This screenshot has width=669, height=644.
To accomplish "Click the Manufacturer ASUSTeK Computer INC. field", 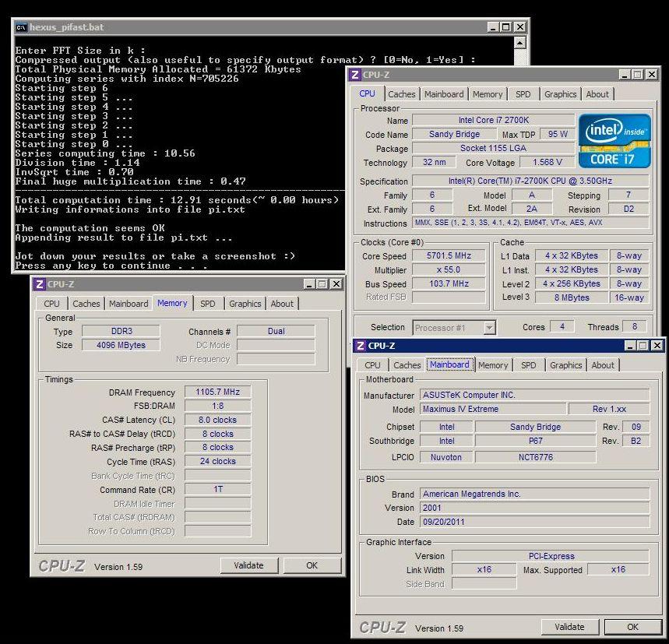I will pyautogui.click(x=535, y=395).
